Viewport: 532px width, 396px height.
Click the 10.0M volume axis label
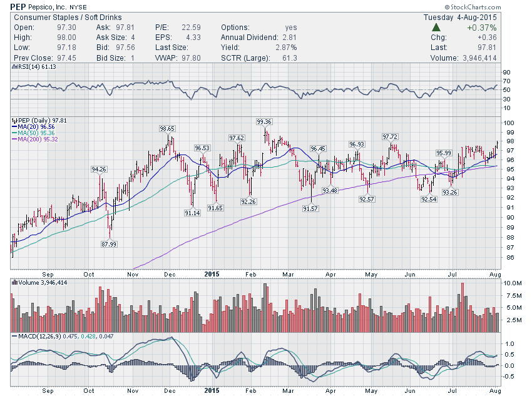coord(513,283)
